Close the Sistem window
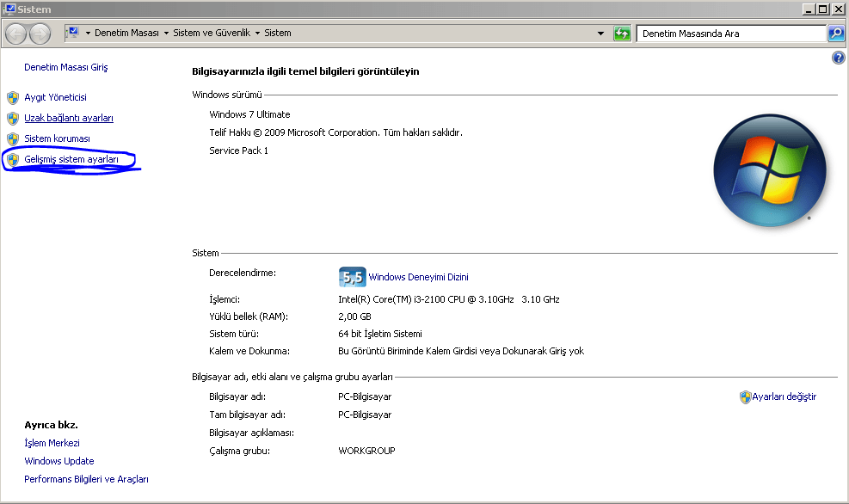Screen dimensions: 849x504 pyautogui.click(x=838, y=9)
